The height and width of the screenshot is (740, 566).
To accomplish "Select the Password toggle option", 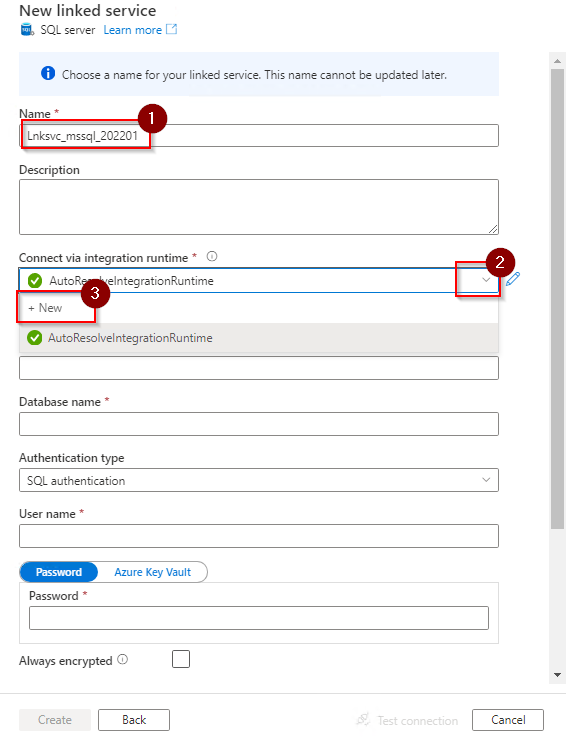I will click(x=59, y=572).
